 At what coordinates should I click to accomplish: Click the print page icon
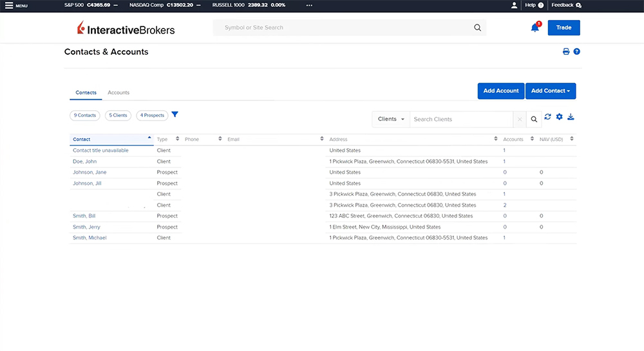point(566,52)
